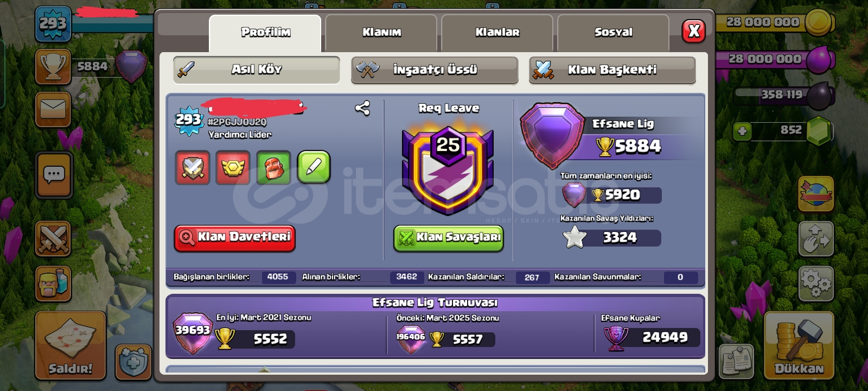
Task: Open the crossed swords battle log icon
Action: pyautogui.click(x=53, y=238)
